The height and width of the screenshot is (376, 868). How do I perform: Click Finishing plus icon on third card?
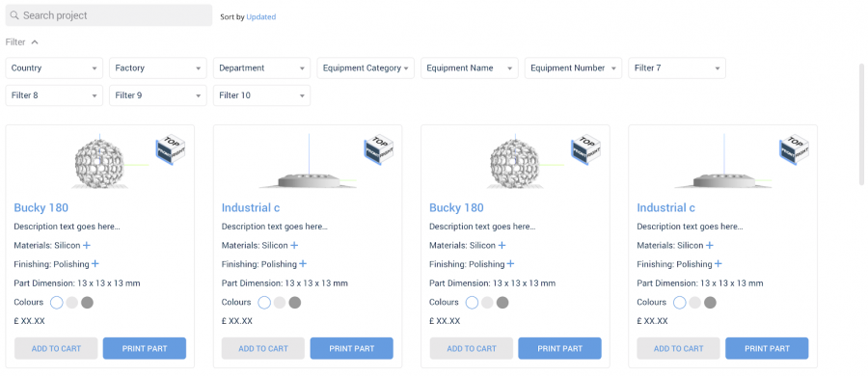[510, 264]
